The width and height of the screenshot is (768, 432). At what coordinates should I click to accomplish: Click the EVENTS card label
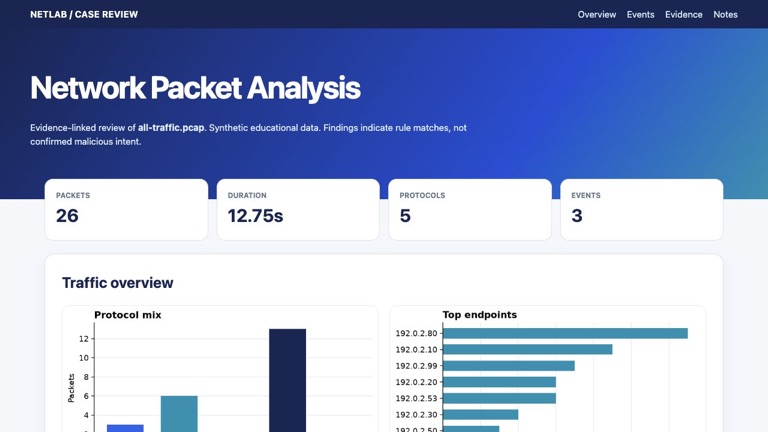pyautogui.click(x=586, y=195)
